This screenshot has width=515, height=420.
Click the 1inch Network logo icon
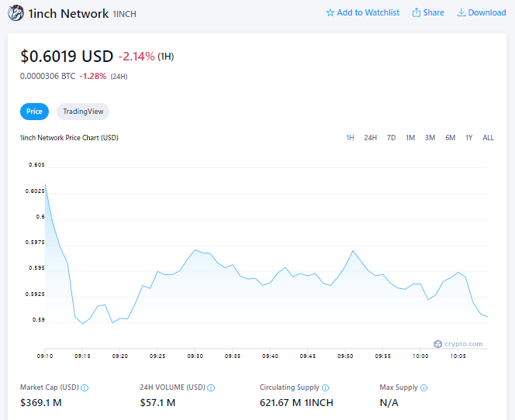coord(16,13)
